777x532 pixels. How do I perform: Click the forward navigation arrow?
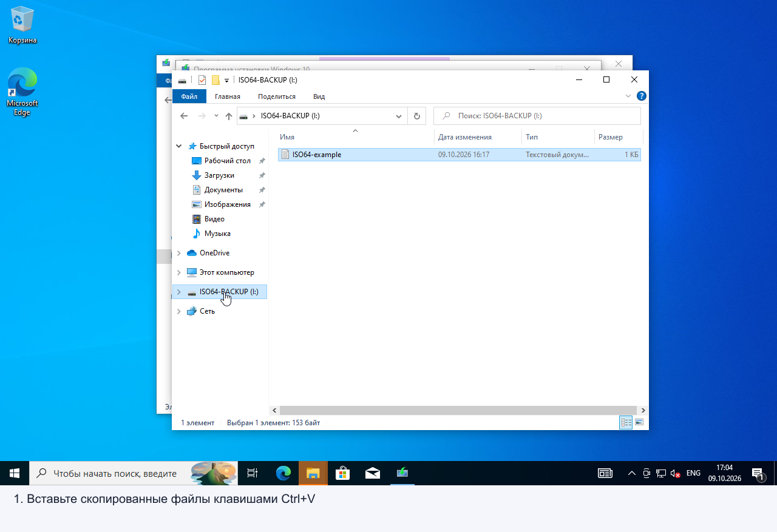(202, 116)
